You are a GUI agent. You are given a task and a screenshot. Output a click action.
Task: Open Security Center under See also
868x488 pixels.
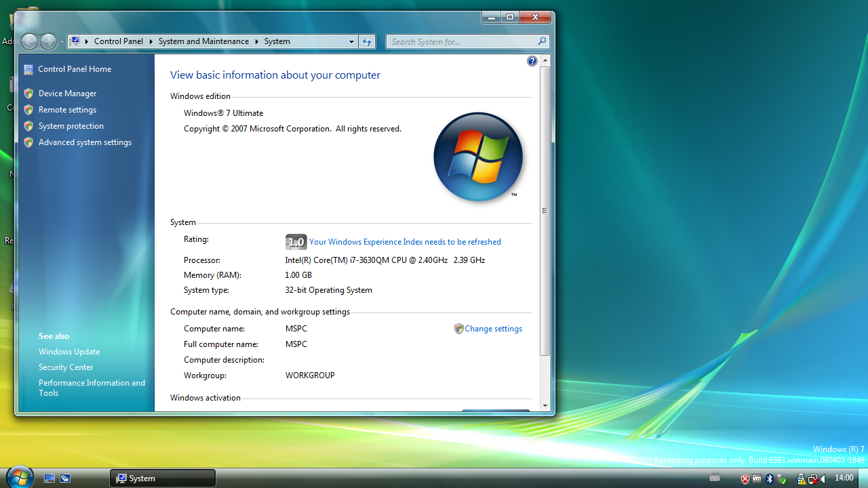click(x=66, y=367)
